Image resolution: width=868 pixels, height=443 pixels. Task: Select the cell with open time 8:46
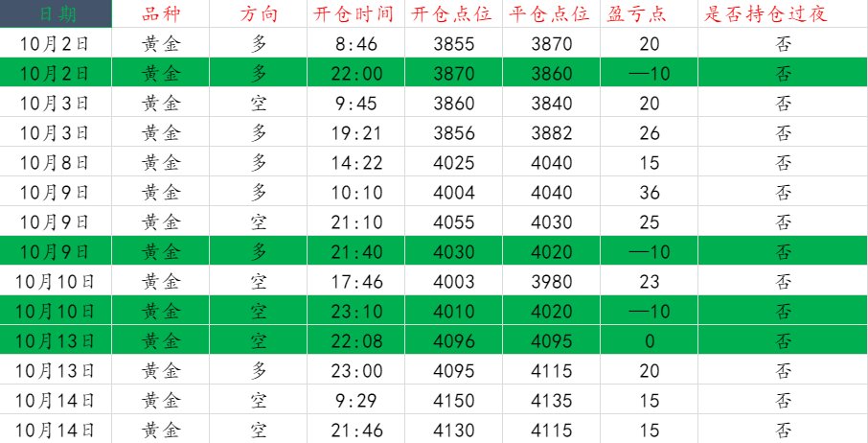click(354, 44)
